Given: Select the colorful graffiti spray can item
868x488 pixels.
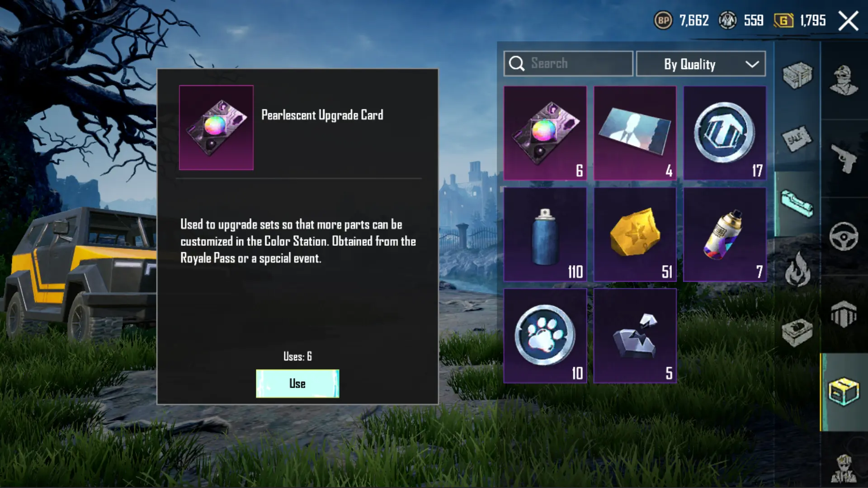Looking at the screenshot, I should click(725, 235).
